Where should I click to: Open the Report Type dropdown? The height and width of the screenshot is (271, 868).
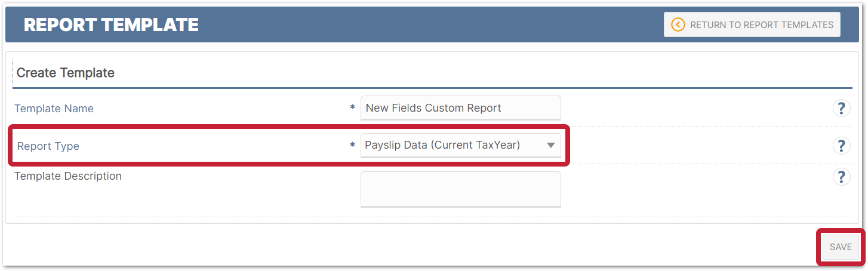tap(461, 145)
